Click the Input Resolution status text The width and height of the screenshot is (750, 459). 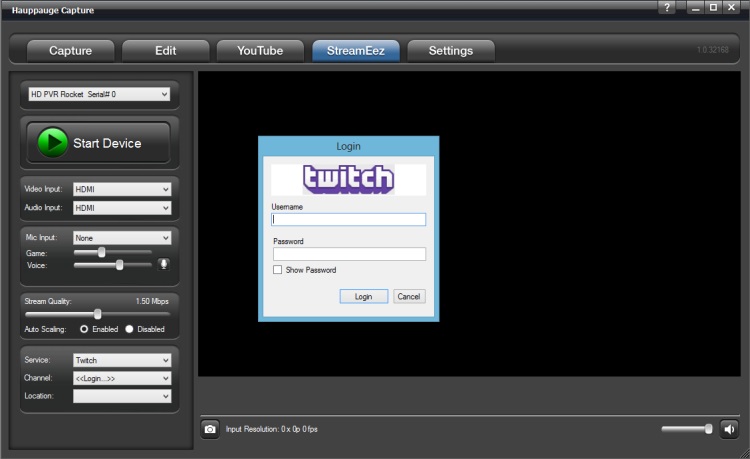pos(271,429)
